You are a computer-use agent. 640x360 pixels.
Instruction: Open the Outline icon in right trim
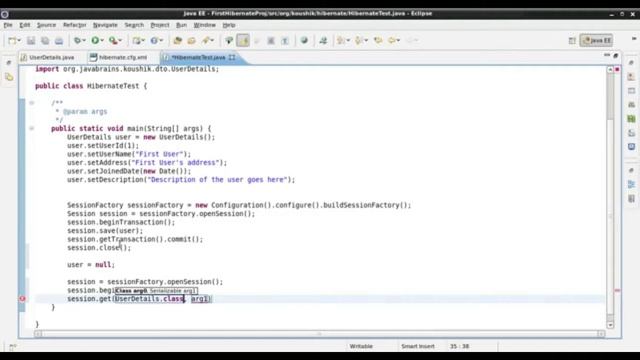(x=631, y=184)
